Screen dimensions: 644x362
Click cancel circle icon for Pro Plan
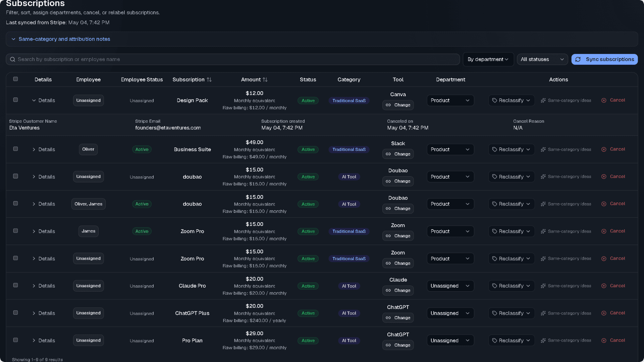coord(604,341)
